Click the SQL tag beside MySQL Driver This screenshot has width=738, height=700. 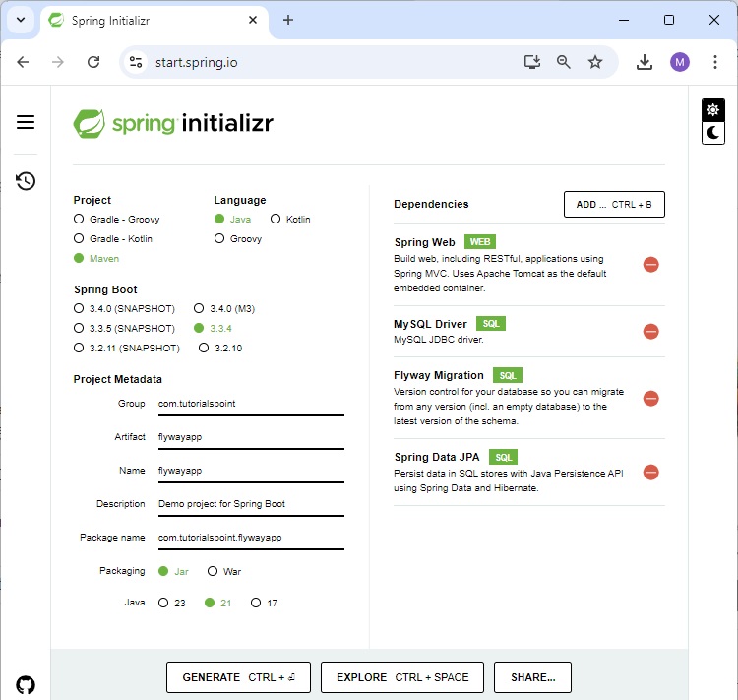[490, 324]
